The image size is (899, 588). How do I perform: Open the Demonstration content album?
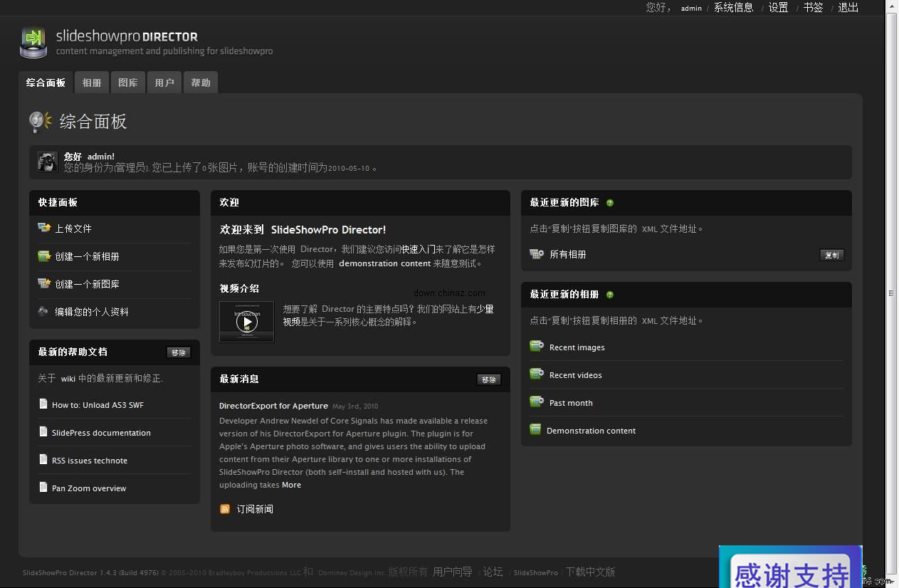pos(591,431)
